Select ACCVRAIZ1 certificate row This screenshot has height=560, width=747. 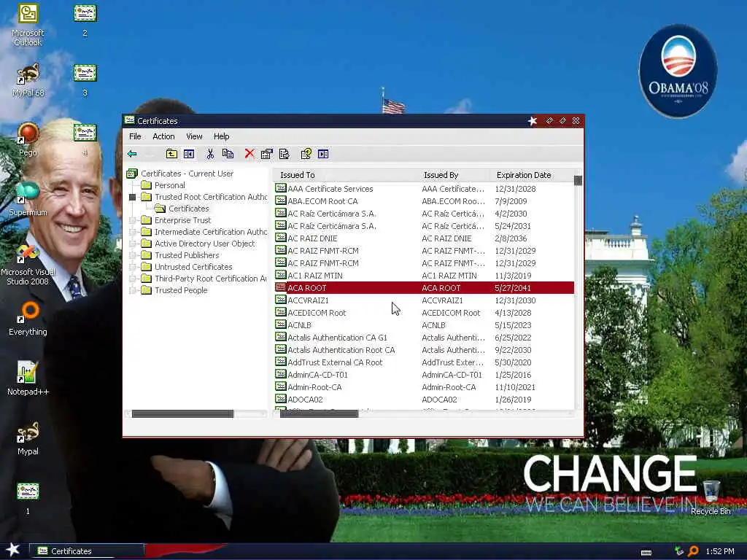coord(424,300)
